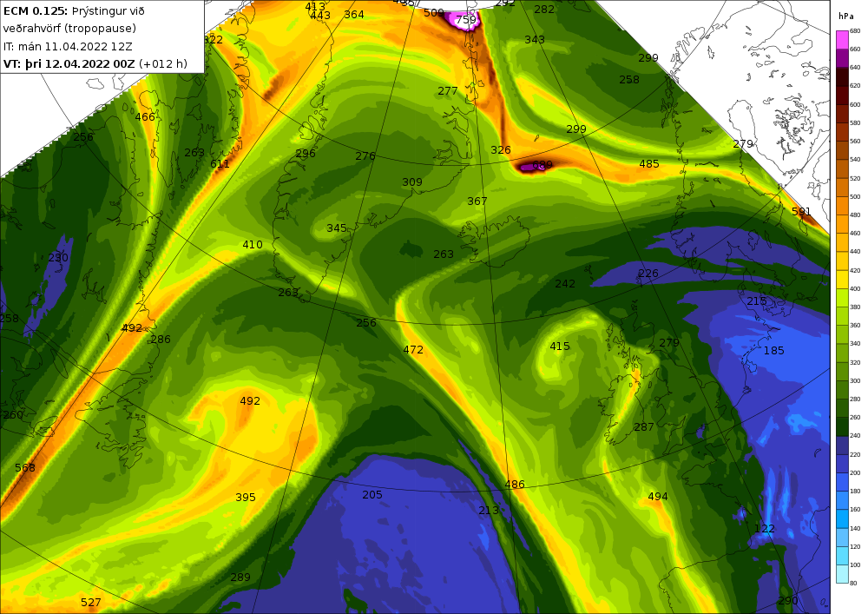This screenshot has width=868, height=614.
Task: Click the '345' map value
Action: tap(337, 228)
